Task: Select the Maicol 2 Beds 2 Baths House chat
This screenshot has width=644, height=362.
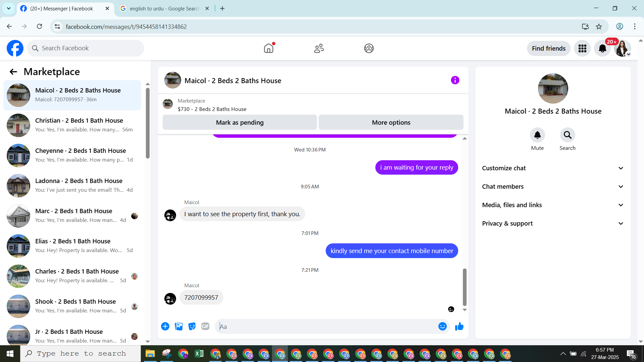Action: 72,95
